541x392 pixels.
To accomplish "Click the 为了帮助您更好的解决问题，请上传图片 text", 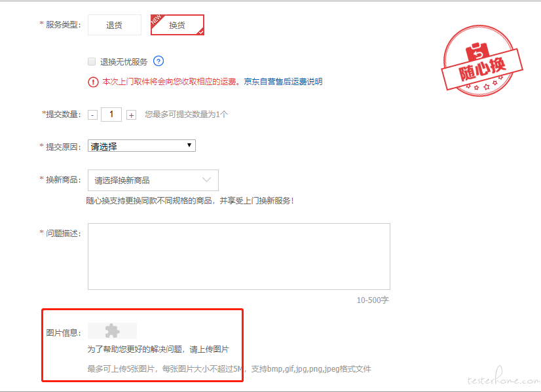I will pos(158,349).
